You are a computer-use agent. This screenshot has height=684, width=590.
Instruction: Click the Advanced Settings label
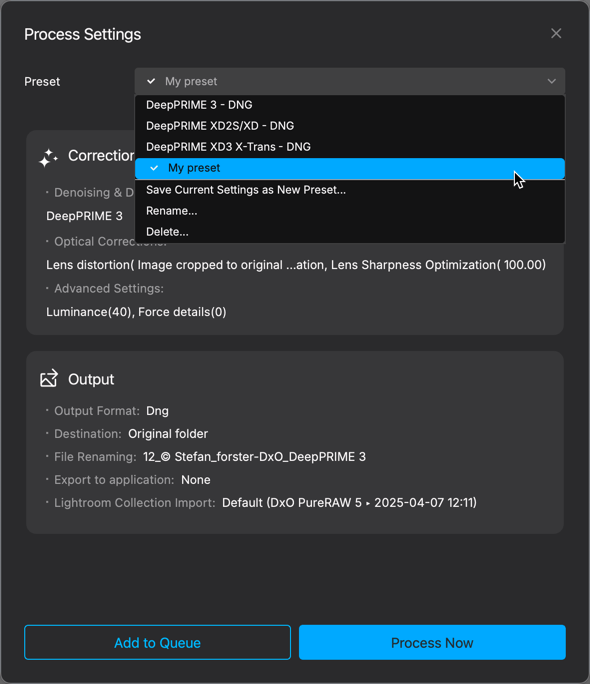point(109,289)
